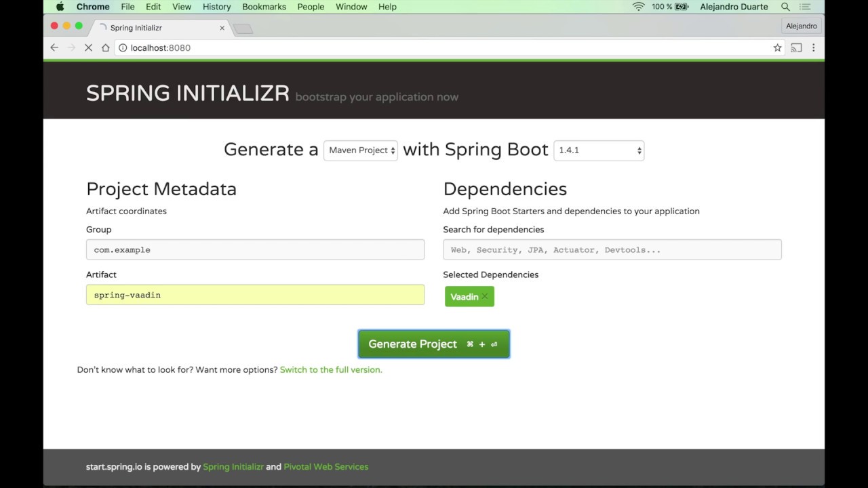
Task: Open the Help menu
Action: 387,7
